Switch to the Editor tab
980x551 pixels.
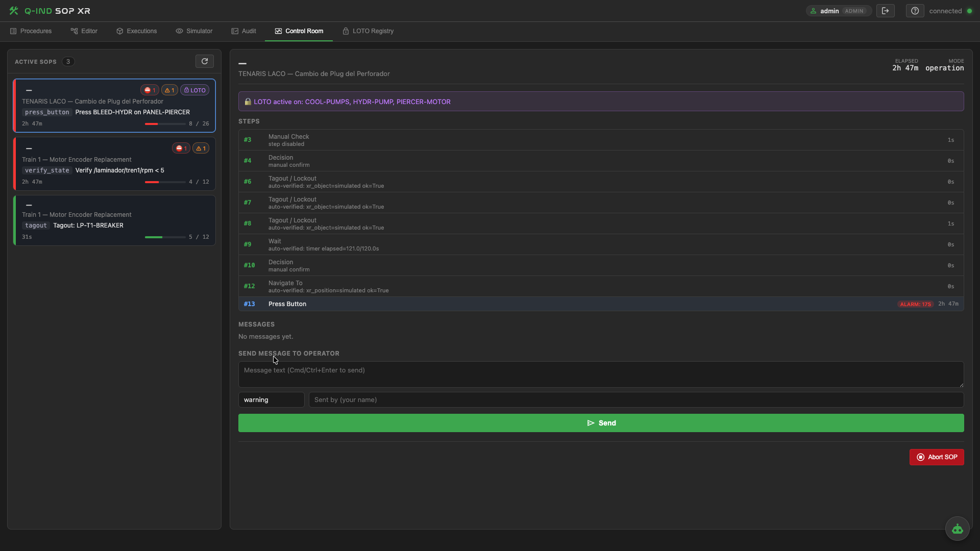(x=84, y=31)
